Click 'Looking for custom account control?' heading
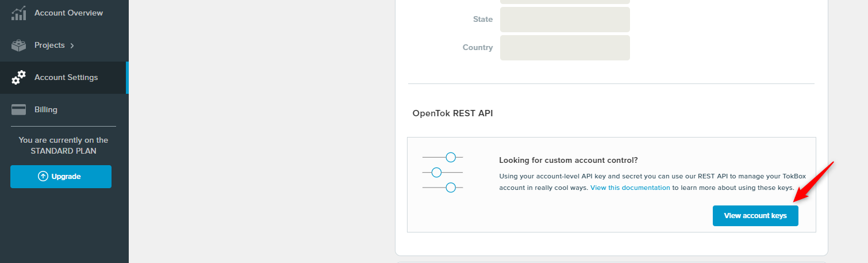 point(569,160)
